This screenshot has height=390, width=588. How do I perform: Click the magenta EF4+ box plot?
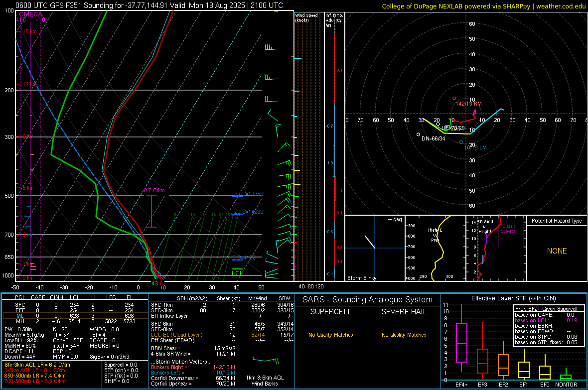(461, 339)
